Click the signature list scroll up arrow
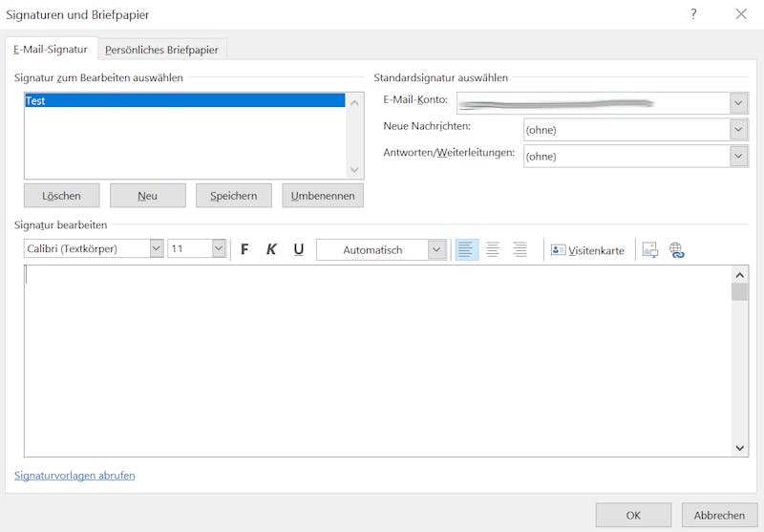Image resolution: width=764 pixels, height=532 pixels. click(354, 103)
